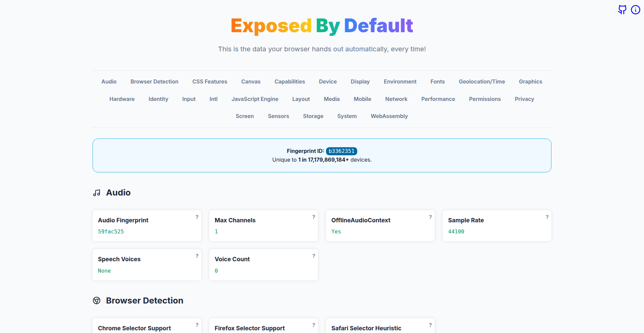This screenshot has height=333, width=644.
Task: Open the help icon on Safari Selector Heuristic card
Action: tap(430, 325)
